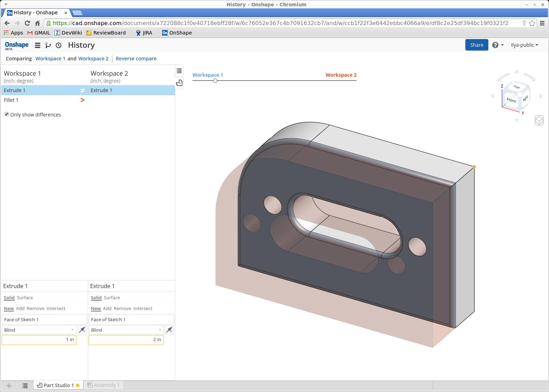This screenshot has width=549, height=392.
Task: Open the tab manager list icon
Action: pos(25,385)
